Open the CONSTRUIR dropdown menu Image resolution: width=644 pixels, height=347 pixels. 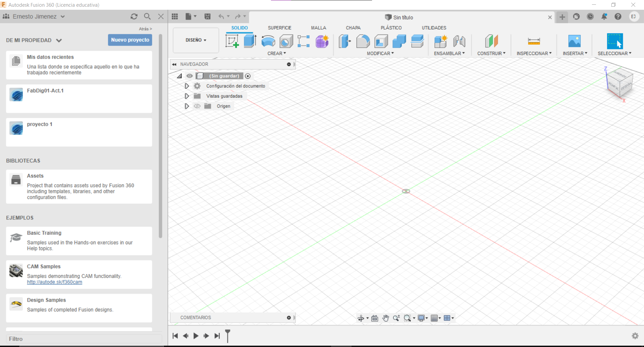coord(491,53)
